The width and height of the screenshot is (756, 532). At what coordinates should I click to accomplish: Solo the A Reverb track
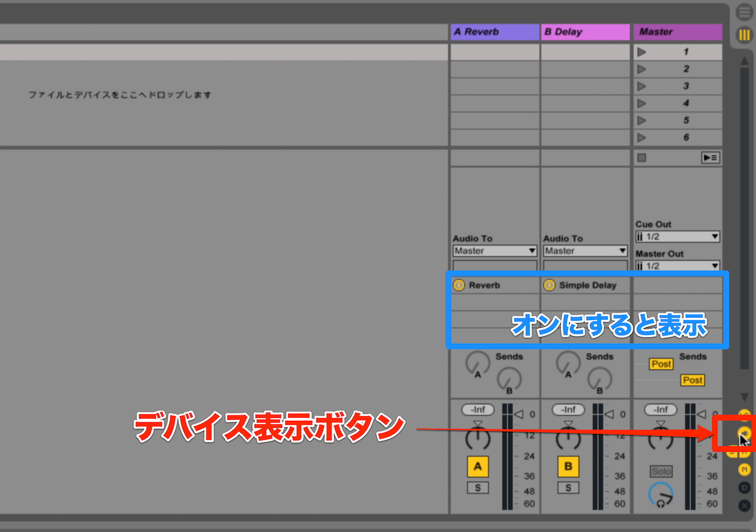pos(477,488)
